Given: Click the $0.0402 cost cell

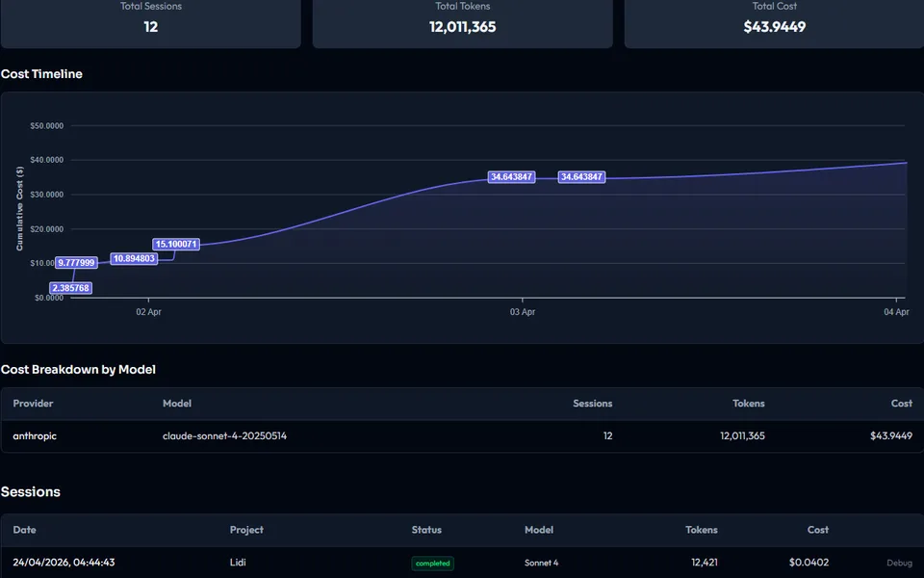Looking at the screenshot, I should point(808,562).
